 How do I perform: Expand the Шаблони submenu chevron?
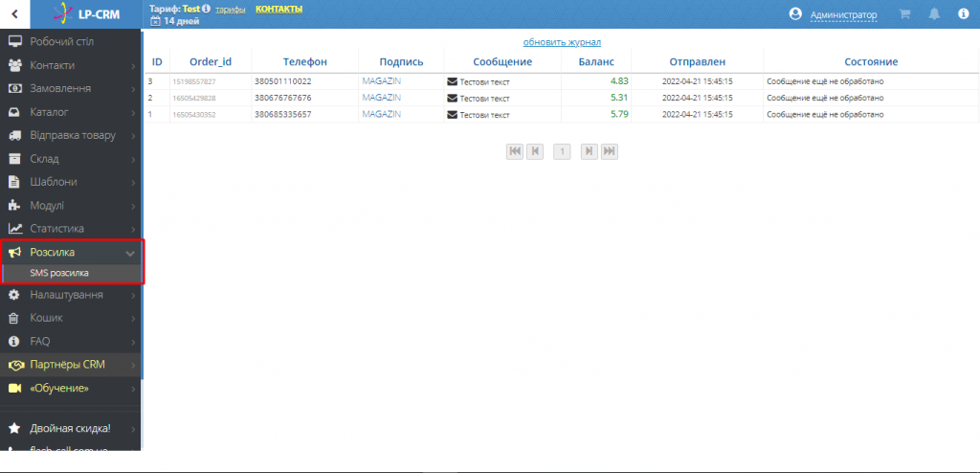[x=133, y=183]
